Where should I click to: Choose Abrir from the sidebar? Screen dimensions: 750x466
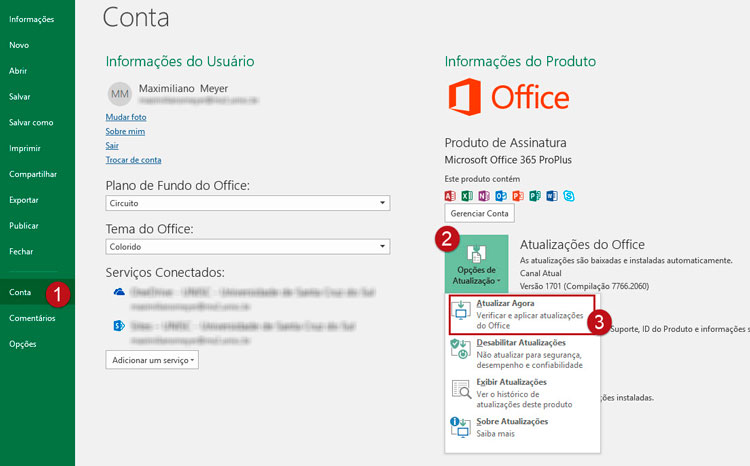18,71
